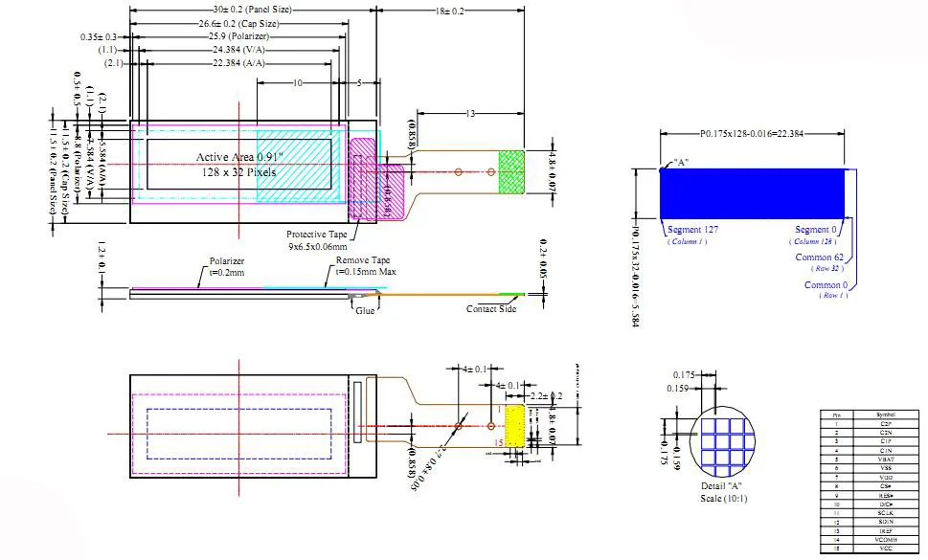928x560 pixels.
Task: Click the VCC row in pin table
Action: pyautogui.click(x=870, y=549)
